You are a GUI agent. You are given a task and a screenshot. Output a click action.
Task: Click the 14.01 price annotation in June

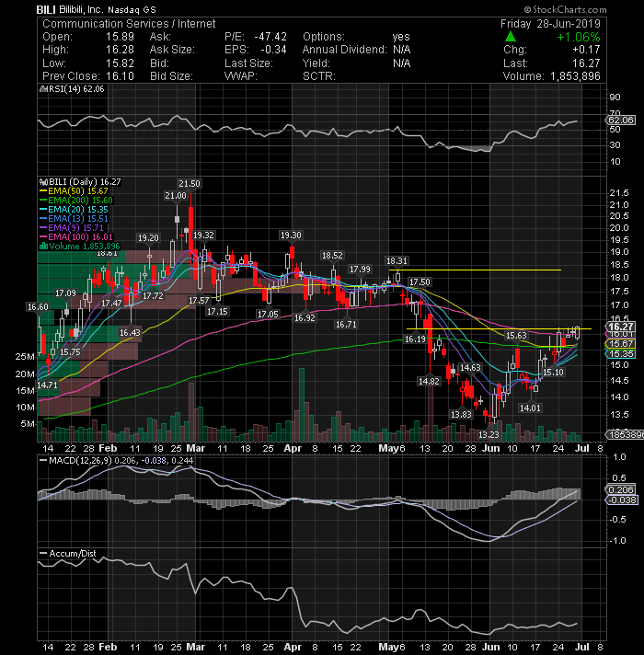coord(530,408)
